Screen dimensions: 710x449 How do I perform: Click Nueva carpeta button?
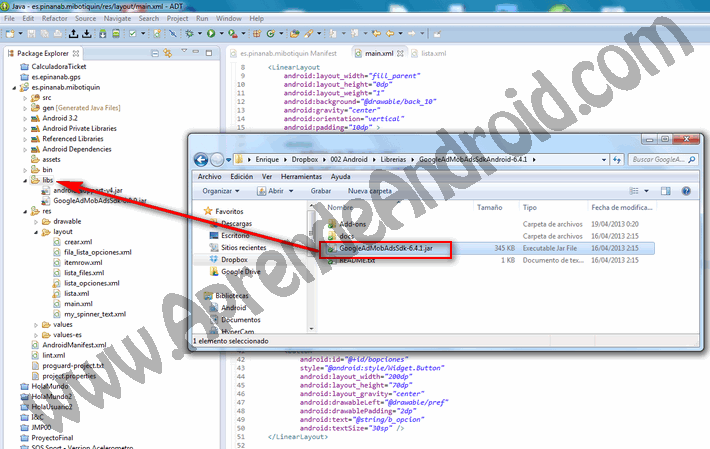[369, 191]
